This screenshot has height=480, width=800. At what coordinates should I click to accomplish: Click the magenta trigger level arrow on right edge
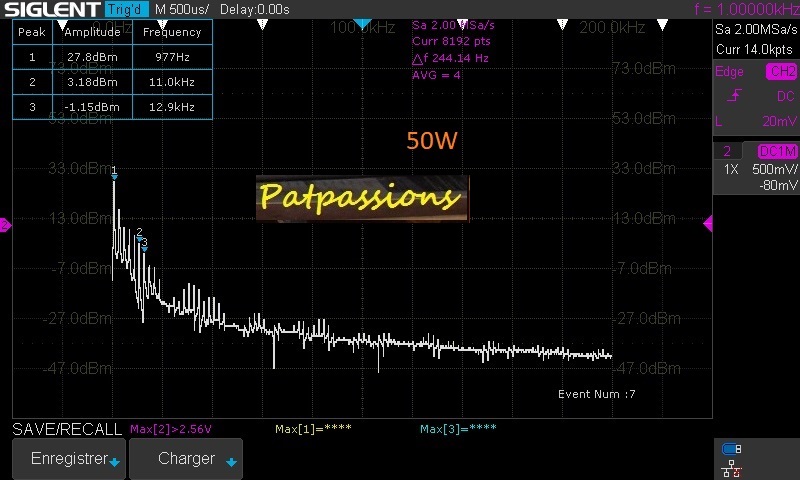(708, 224)
